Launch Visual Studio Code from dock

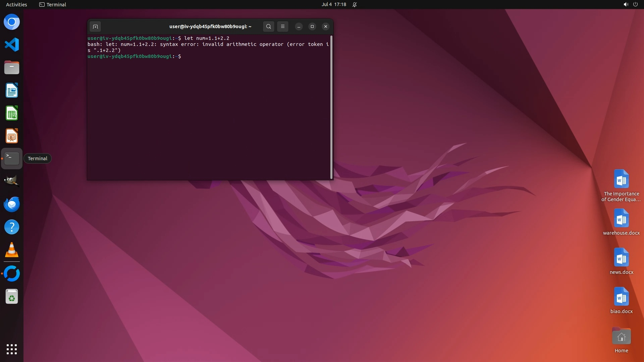pyautogui.click(x=12, y=45)
